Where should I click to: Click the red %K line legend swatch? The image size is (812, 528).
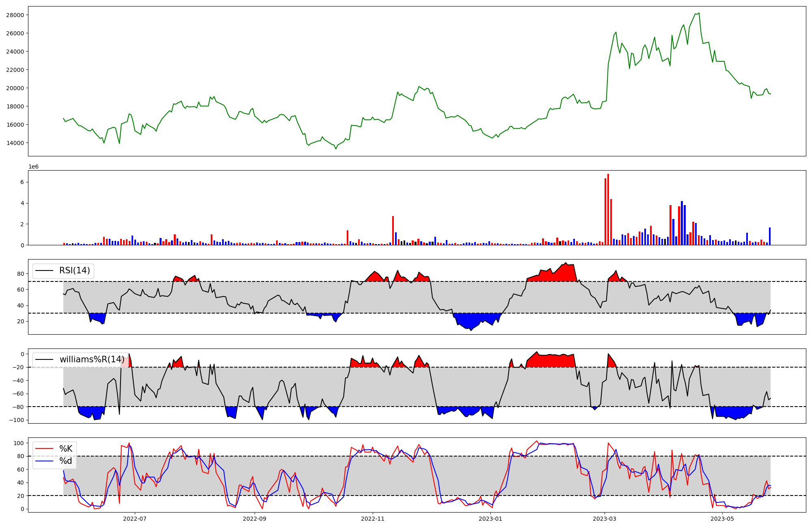pyautogui.click(x=45, y=449)
